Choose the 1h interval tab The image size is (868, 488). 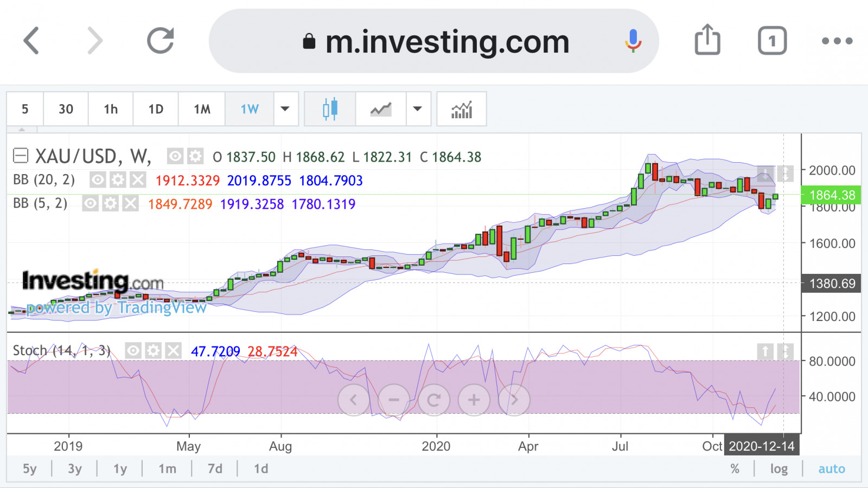click(x=111, y=109)
